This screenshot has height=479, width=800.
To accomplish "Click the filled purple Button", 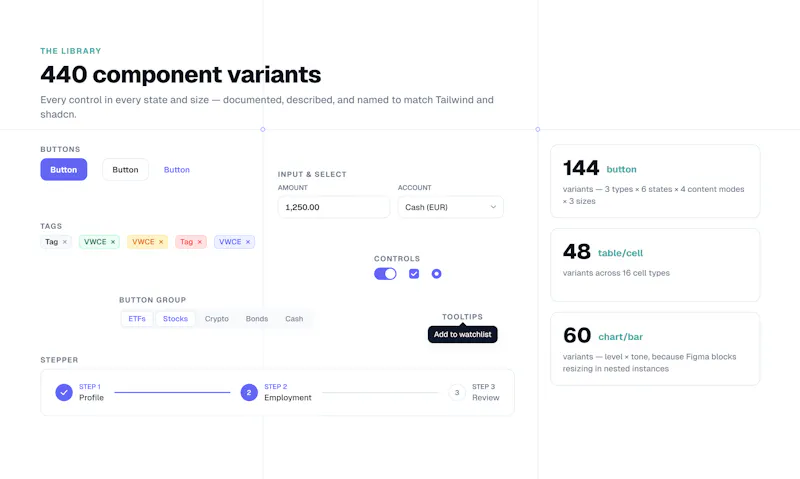I will click(x=64, y=169).
